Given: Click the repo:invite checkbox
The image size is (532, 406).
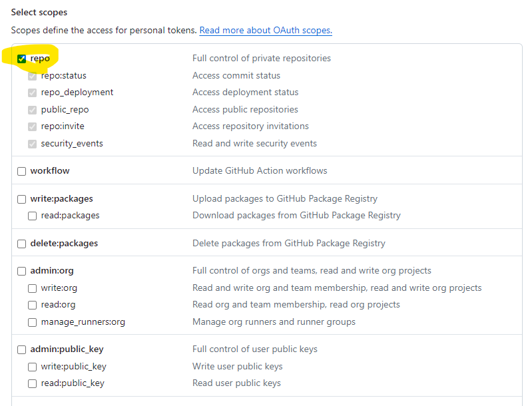Looking at the screenshot, I should coord(33,126).
